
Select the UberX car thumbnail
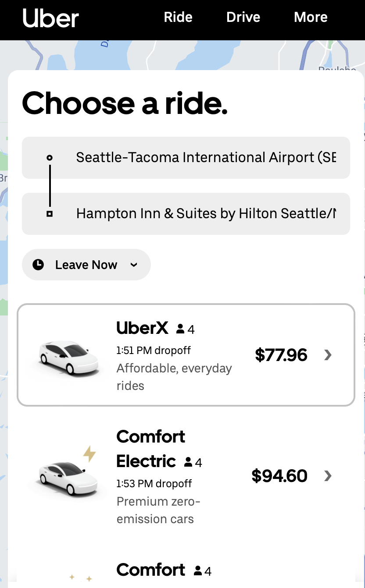click(68, 356)
